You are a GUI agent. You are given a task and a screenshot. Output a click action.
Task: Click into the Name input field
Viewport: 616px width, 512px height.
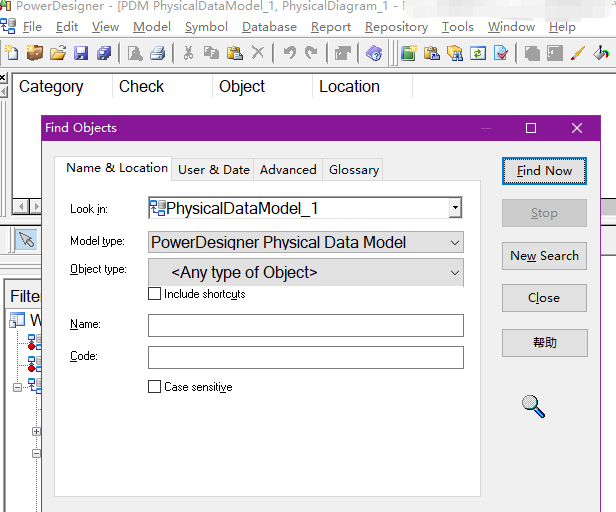point(306,325)
